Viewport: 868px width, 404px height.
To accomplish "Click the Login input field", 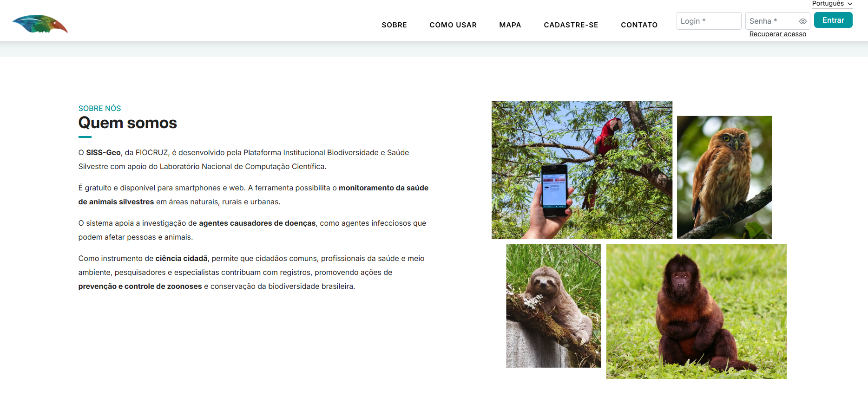I will [709, 21].
